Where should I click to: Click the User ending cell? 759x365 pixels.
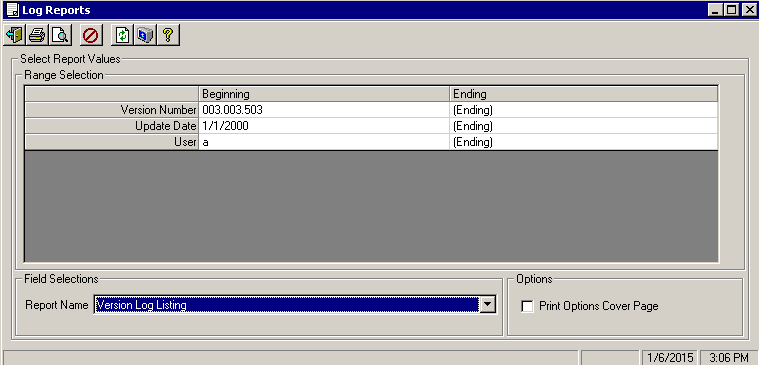(x=584, y=142)
